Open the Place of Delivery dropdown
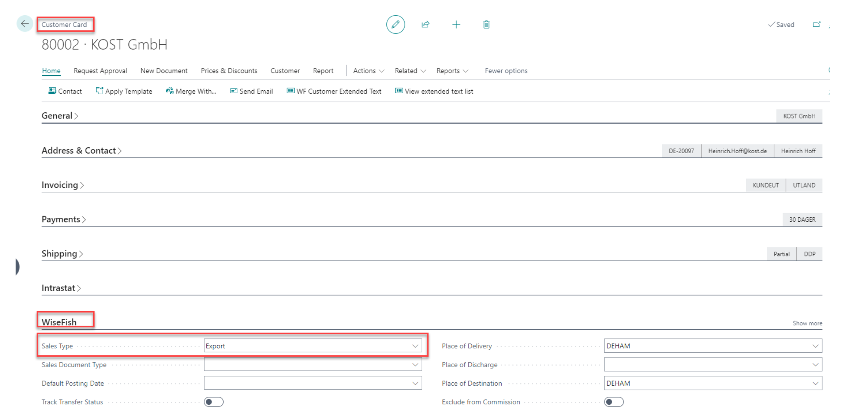Screen dimensions: 868x420 pos(815,346)
